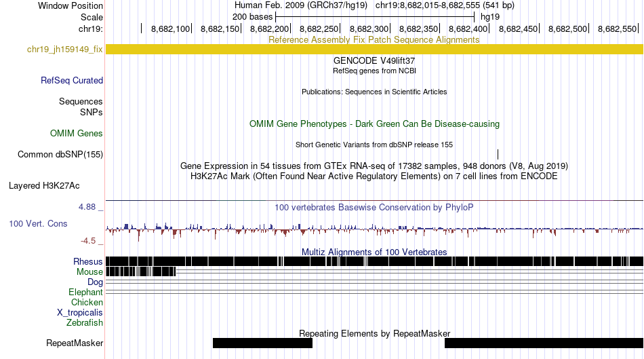Click 'Short Genetic Variants from dbSNP' title
The width and height of the screenshot is (644, 359).
coord(374,145)
